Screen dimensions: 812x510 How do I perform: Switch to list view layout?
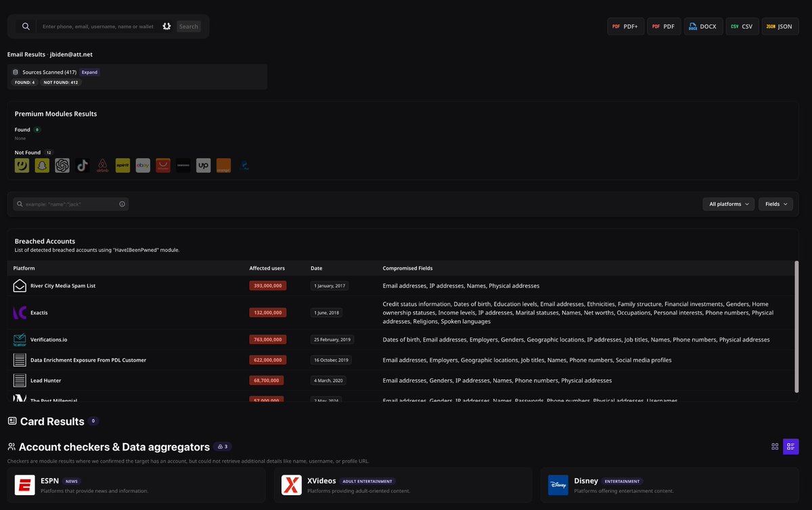pos(791,447)
